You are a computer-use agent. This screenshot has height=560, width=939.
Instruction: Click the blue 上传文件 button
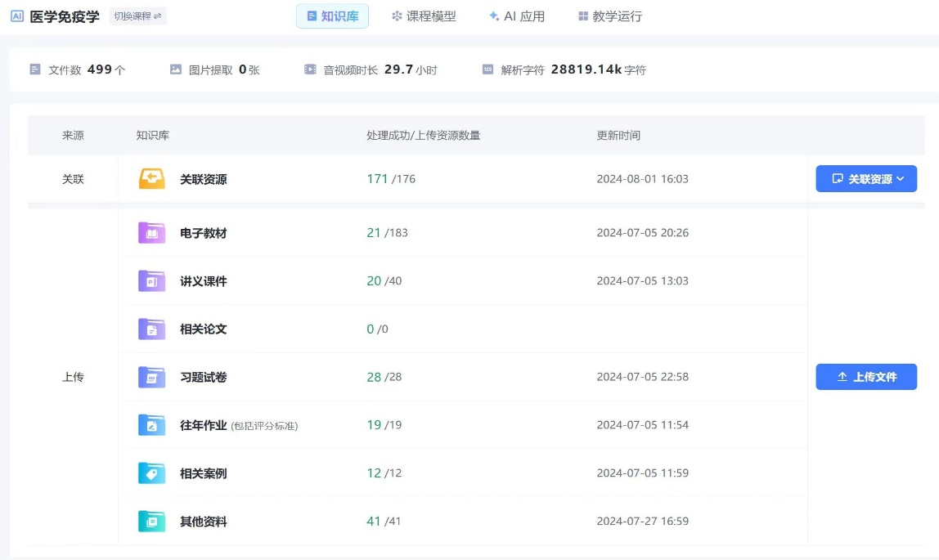[x=866, y=377]
